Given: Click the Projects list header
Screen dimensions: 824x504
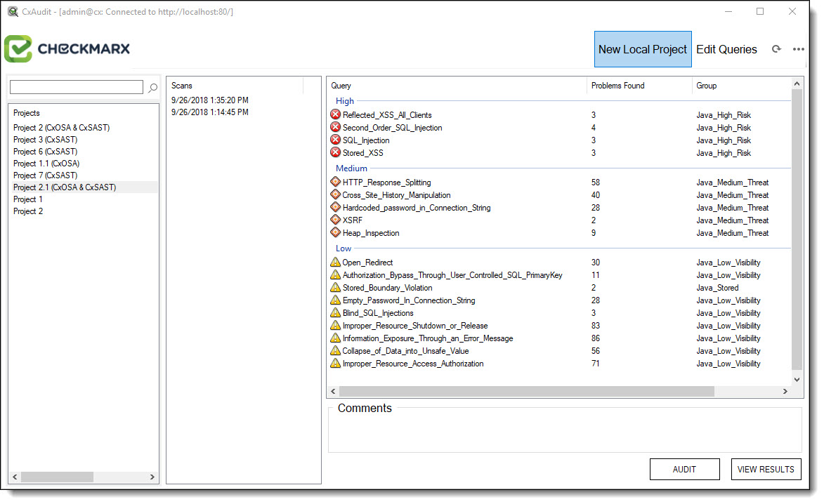Looking at the screenshot, I should pos(26,113).
